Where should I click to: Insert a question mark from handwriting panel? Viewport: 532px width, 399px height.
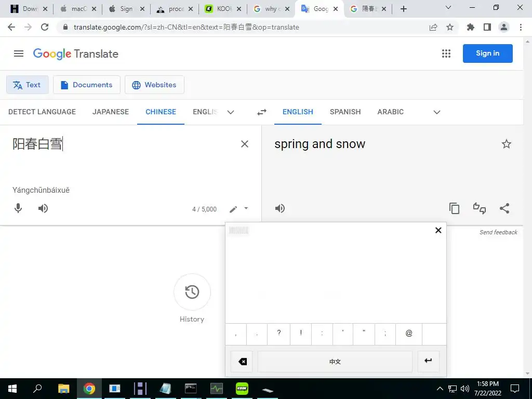tap(278, 333)
